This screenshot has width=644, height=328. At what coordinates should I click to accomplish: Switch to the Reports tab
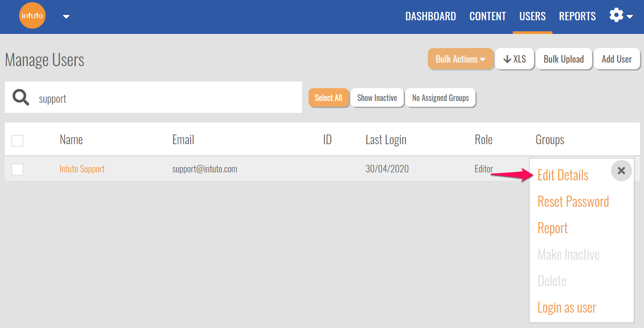[x=577, y=16]
